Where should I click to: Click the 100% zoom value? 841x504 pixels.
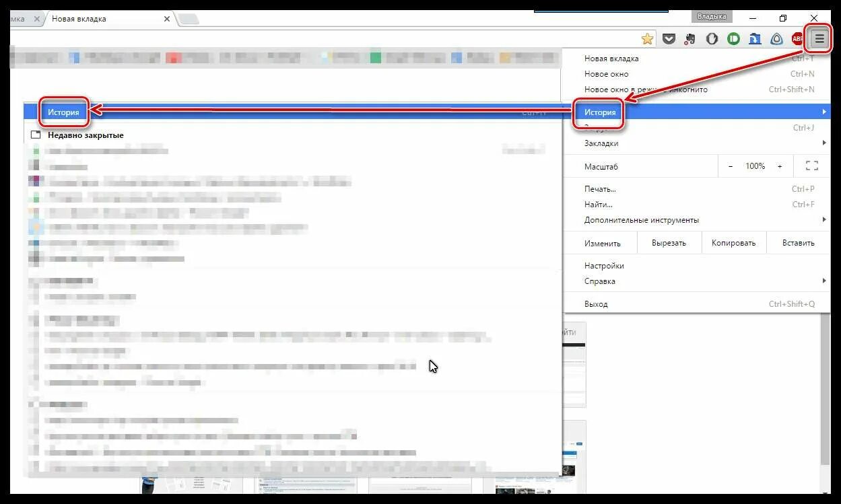755,166
